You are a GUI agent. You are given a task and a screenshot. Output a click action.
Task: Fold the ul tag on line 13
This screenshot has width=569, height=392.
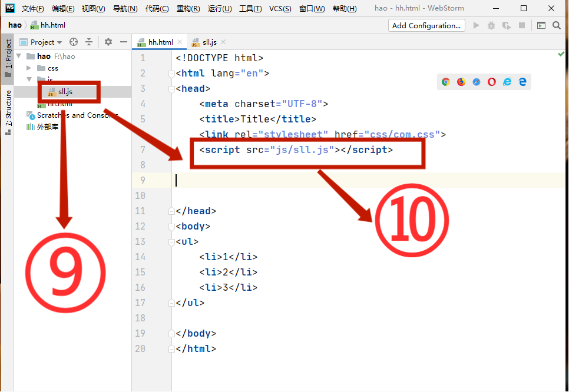(x=171, y=242)
